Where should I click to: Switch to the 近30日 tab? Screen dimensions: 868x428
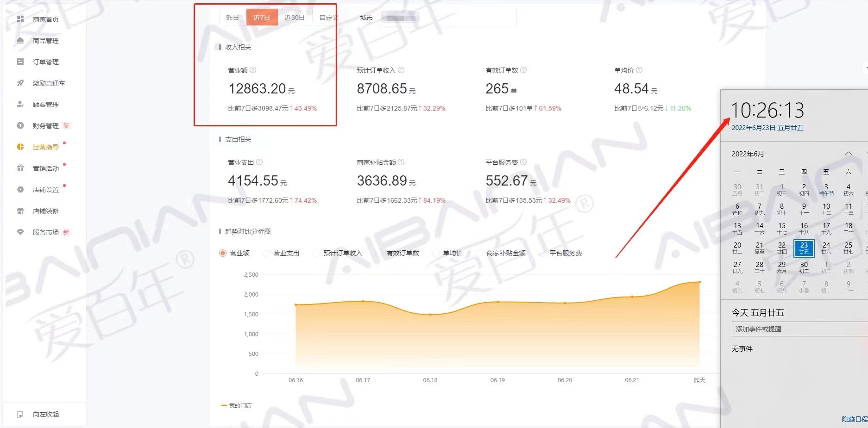click(295, 18)
